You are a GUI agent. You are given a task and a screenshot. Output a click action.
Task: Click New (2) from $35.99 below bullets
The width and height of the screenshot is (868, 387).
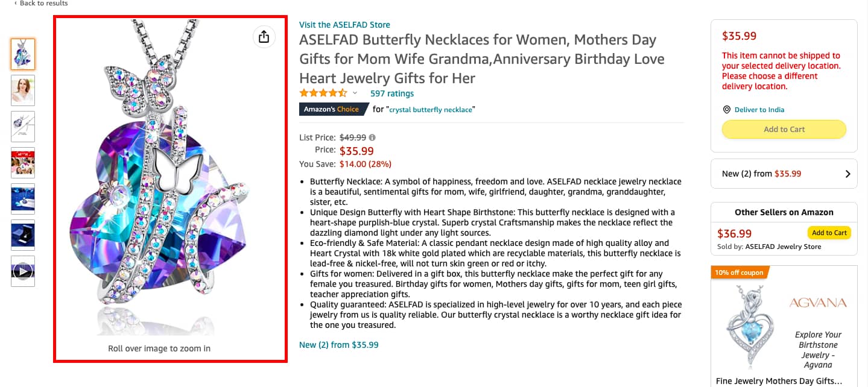coord(338,344)
